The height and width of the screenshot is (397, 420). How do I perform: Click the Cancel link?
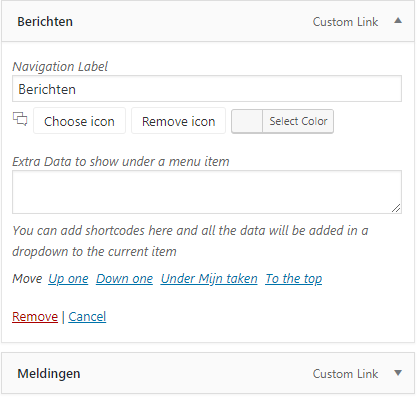coord(87,317)
